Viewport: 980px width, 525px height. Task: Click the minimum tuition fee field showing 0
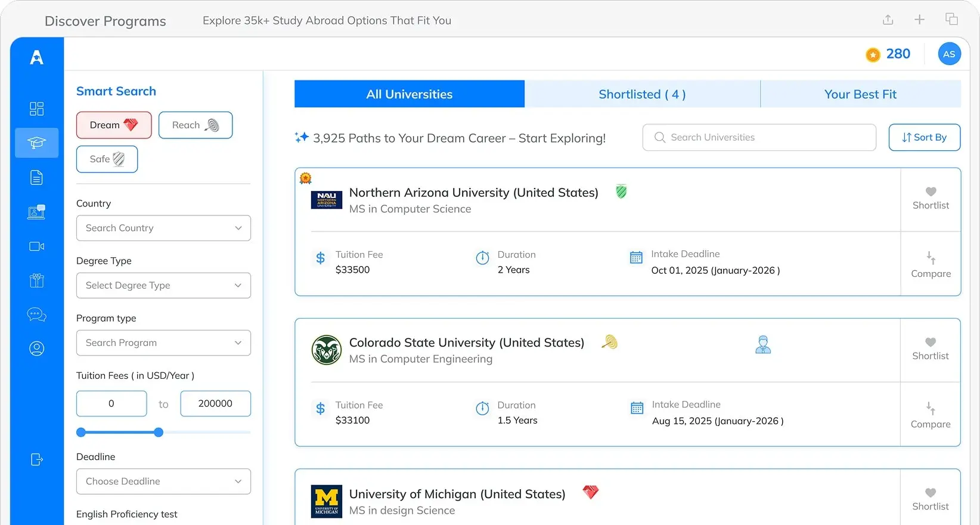point(111,404)
